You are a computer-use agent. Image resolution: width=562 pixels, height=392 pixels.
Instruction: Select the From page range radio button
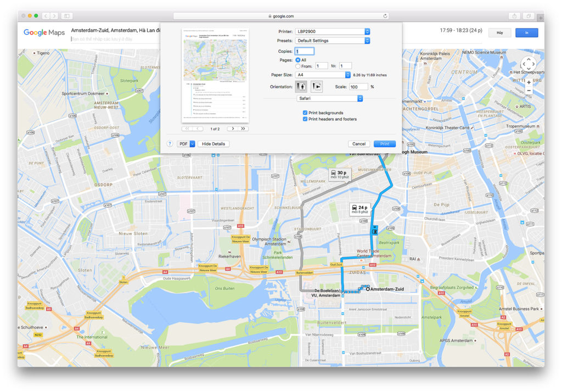[298, 66]
